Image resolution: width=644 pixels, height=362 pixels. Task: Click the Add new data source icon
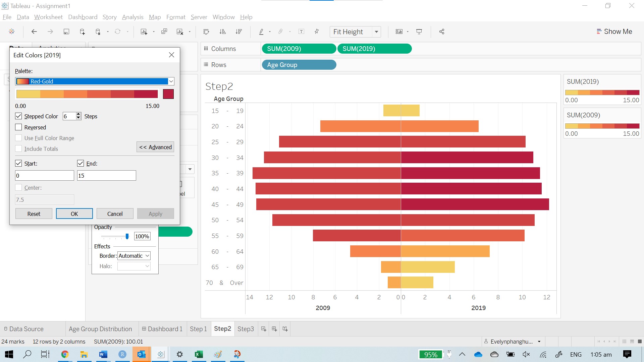pyautogui.click(x=82, y=32)
